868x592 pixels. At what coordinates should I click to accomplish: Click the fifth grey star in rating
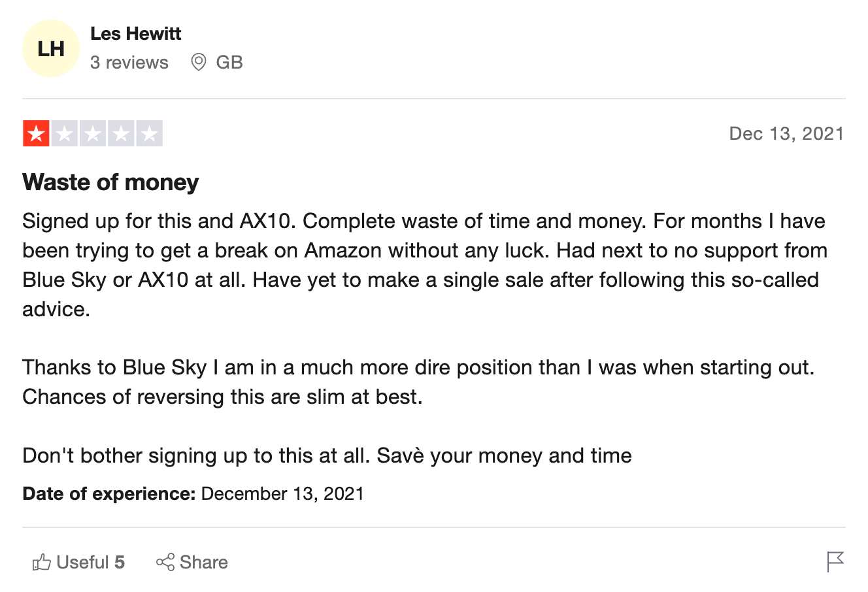point(149,134)
